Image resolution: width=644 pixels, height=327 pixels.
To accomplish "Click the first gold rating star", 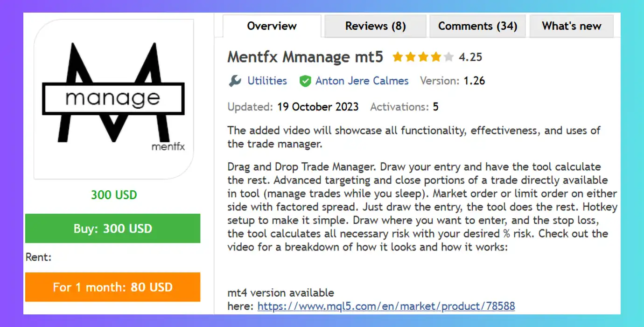I will (398, 57).
